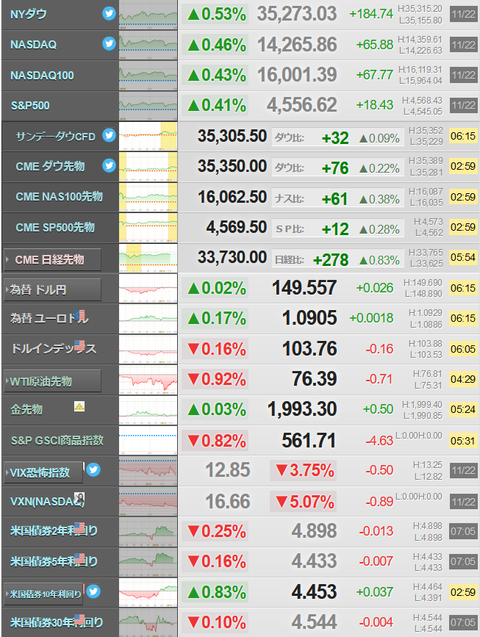Click the gold futures price 1,993.30
Image resolution: width=480 pixels, height=637 pixels.
(x=302, y=409)
